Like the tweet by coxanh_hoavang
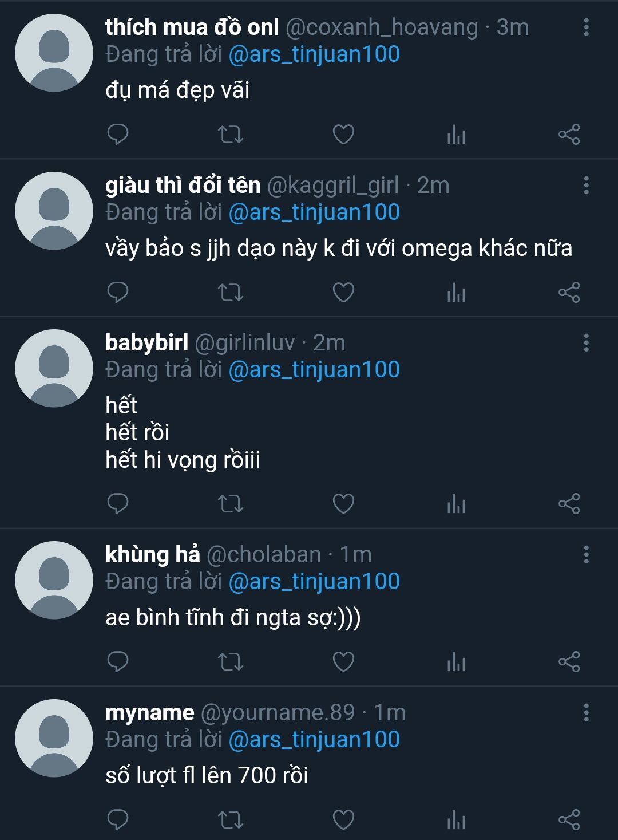Image resolution: width=618 pixels, height=840 pixels. click(x=343, y=135)
